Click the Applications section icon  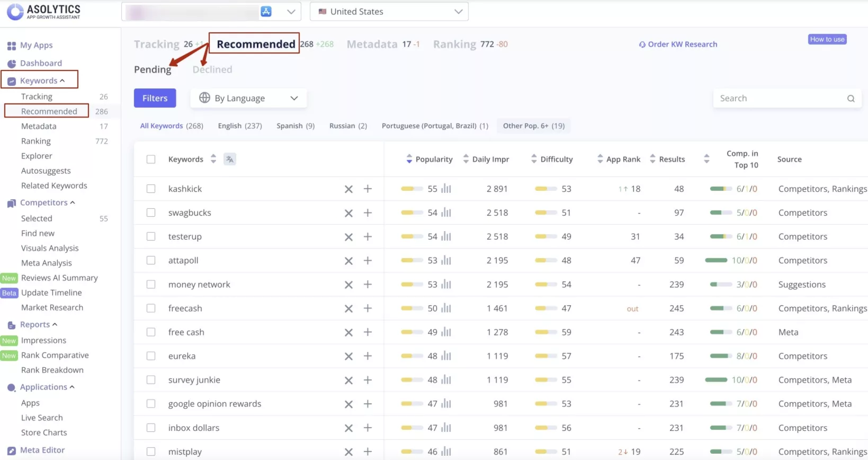(11, 387)
